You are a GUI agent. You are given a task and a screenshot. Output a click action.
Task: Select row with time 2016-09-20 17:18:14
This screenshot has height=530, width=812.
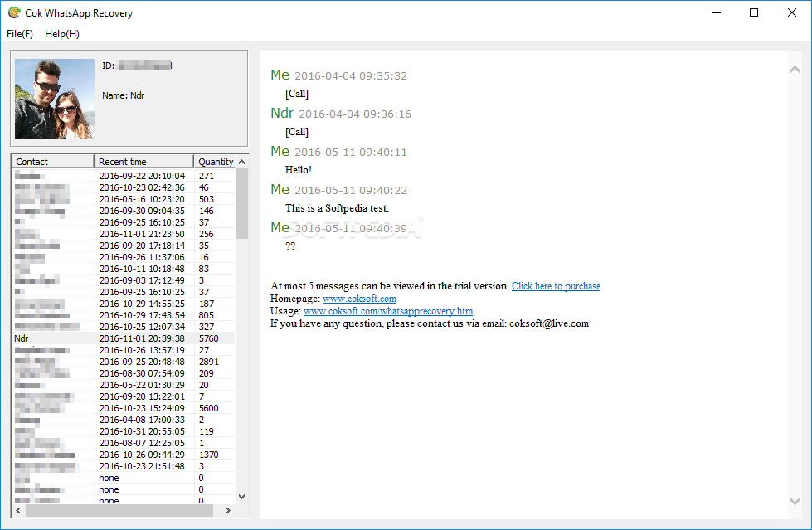(x=124, y=246)
